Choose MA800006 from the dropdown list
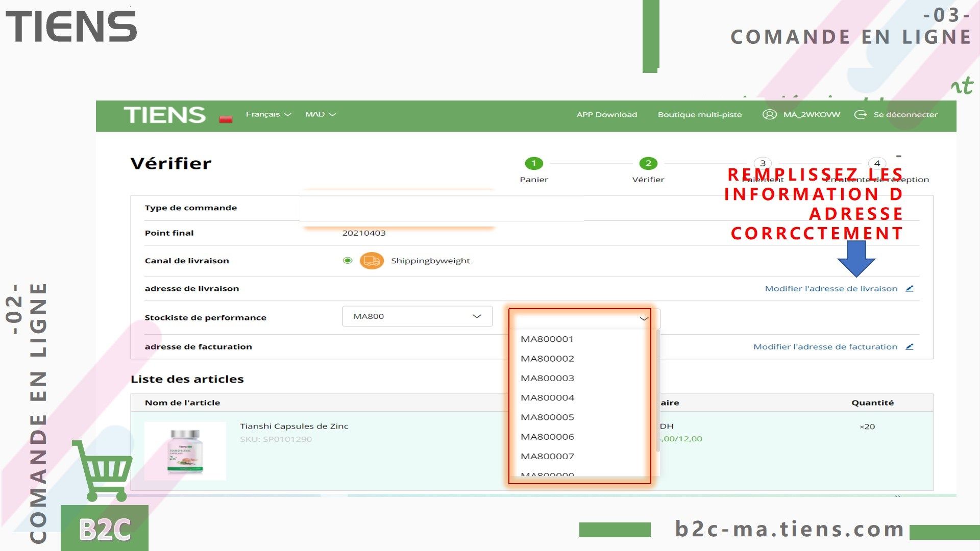This screenshot has height=551, width=980. [x=547, y=437]
